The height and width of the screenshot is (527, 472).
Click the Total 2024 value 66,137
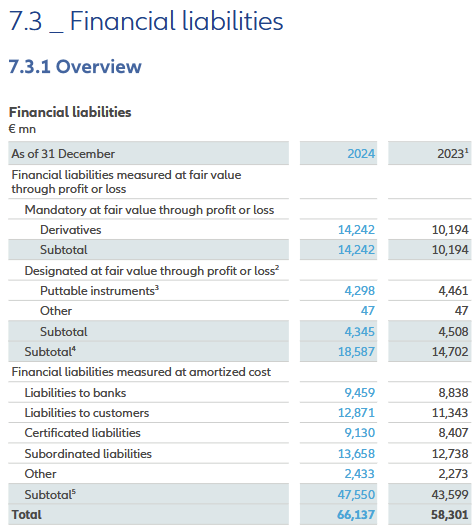pyautogui.click(x=356, y=515)
